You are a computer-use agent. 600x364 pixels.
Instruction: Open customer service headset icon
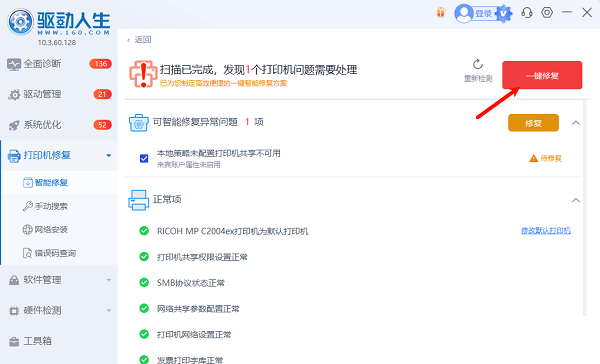coord(527,13)
